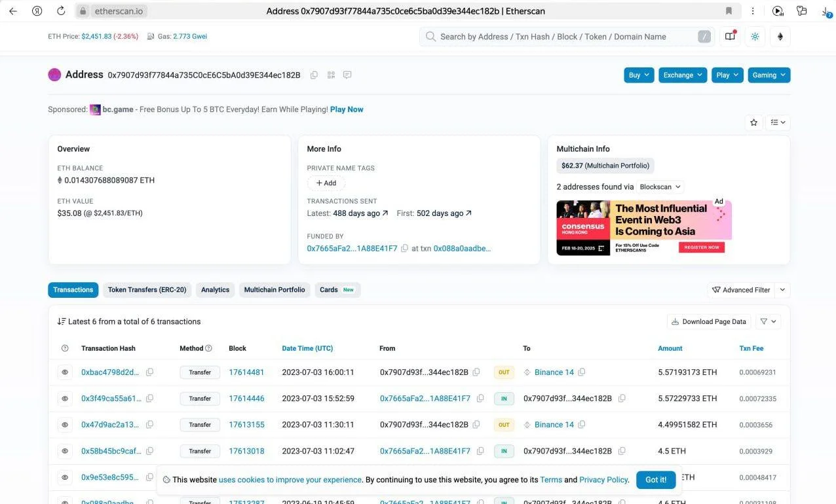Preview transaction 0xbac4798d2d with eye icon
This screenshot has height=504, width=836.
(65, 372)
